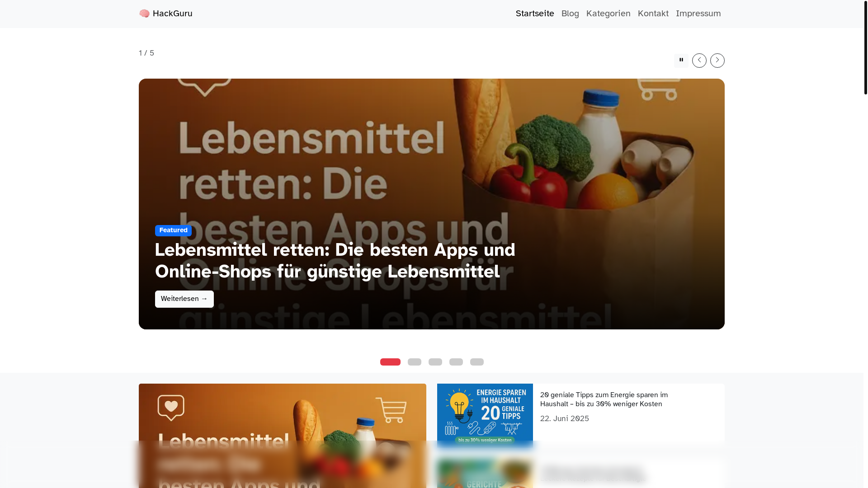Pause the carousel autoplay
Screen dimensions: 868x488
pyautogui.click(x=681, y=61)
